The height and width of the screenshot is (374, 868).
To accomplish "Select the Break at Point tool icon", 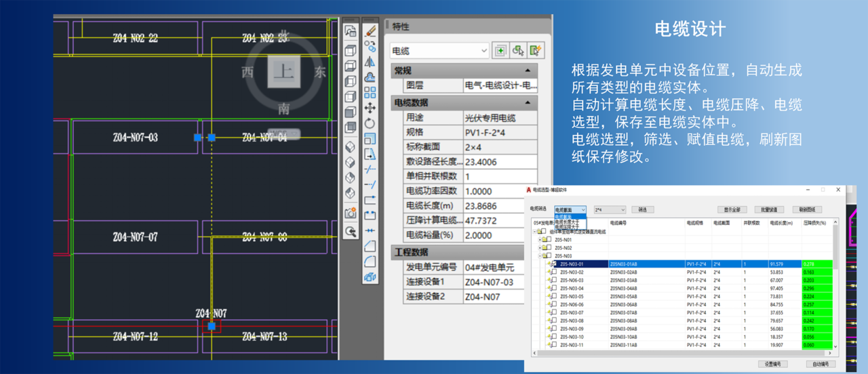I will [370, 200].
